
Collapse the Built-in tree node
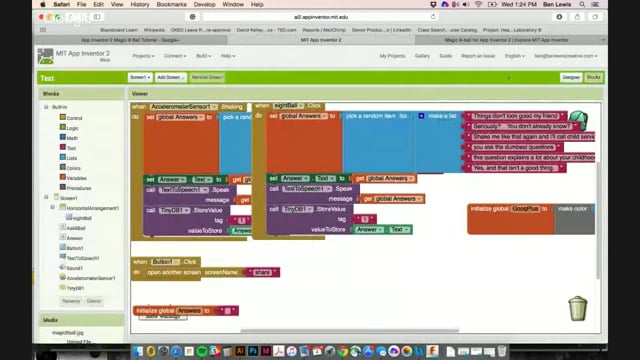46,107
